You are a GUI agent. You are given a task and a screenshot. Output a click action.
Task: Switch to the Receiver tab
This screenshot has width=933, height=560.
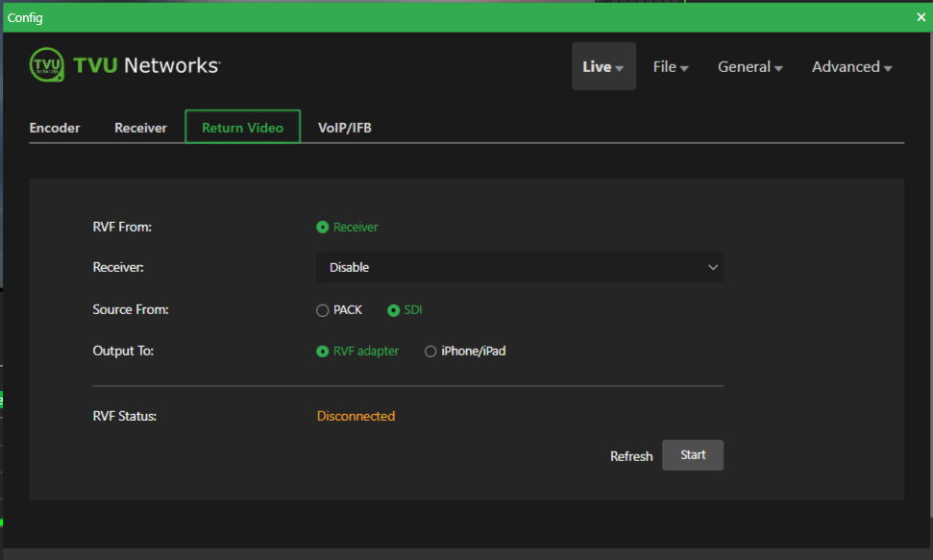[140, 128]
